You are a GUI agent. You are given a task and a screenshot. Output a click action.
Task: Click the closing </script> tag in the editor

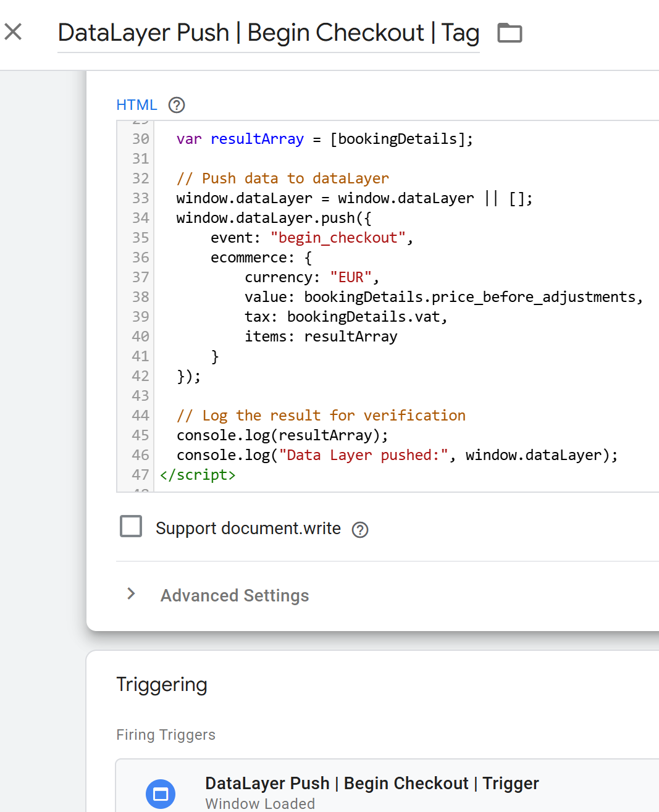coord(198,475)
